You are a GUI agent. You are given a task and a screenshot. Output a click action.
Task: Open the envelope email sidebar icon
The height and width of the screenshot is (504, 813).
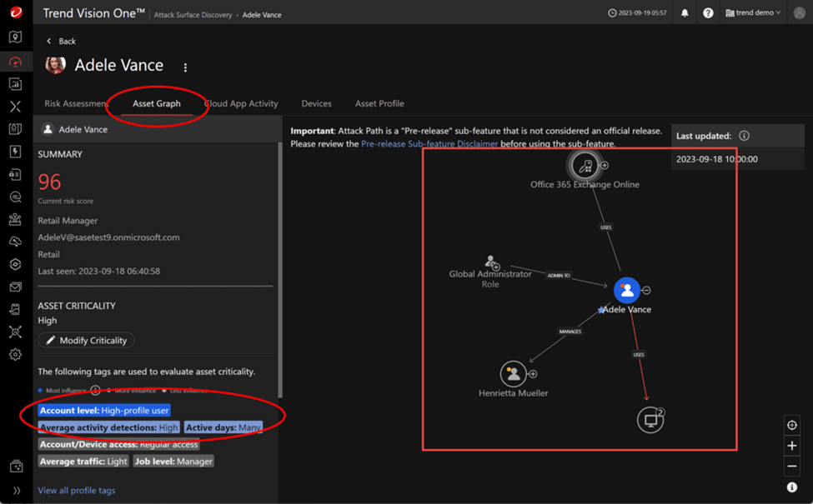(16, 287)
